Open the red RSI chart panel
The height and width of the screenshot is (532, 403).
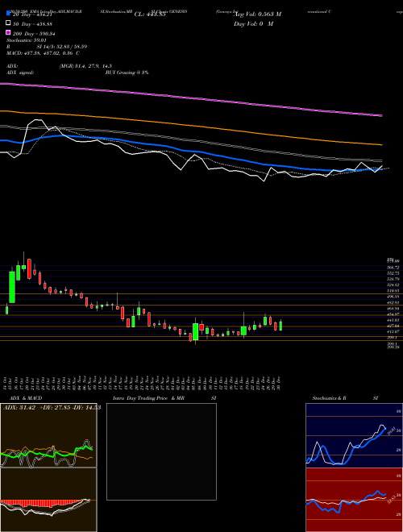point(354,500)
